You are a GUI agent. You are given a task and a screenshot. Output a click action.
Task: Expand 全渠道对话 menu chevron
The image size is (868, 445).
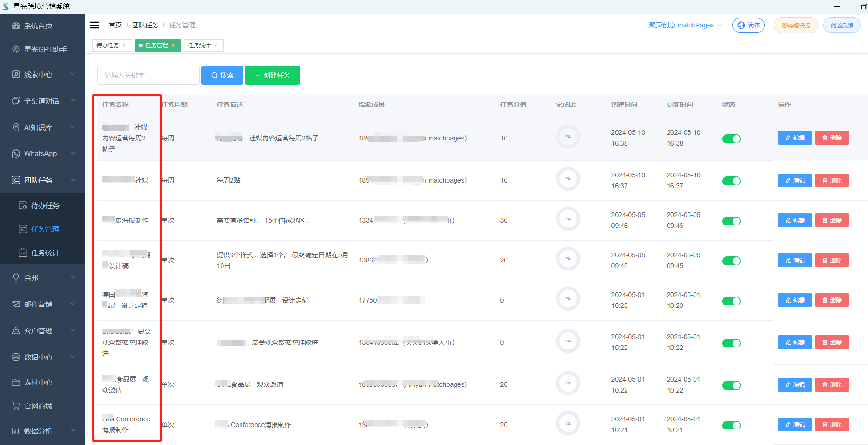coord(73,101)
